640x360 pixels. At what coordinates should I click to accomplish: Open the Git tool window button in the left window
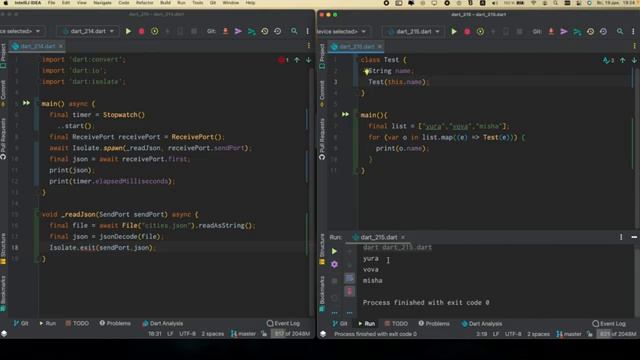[21, 323]
